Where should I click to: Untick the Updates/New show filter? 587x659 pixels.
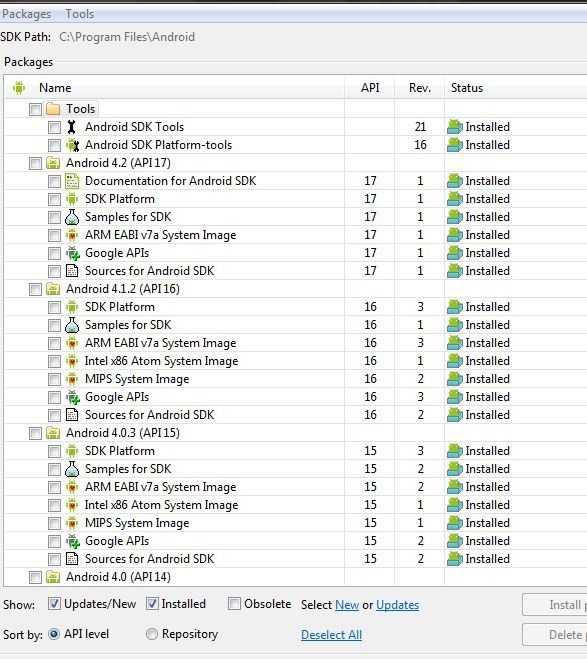coord(54,604)
